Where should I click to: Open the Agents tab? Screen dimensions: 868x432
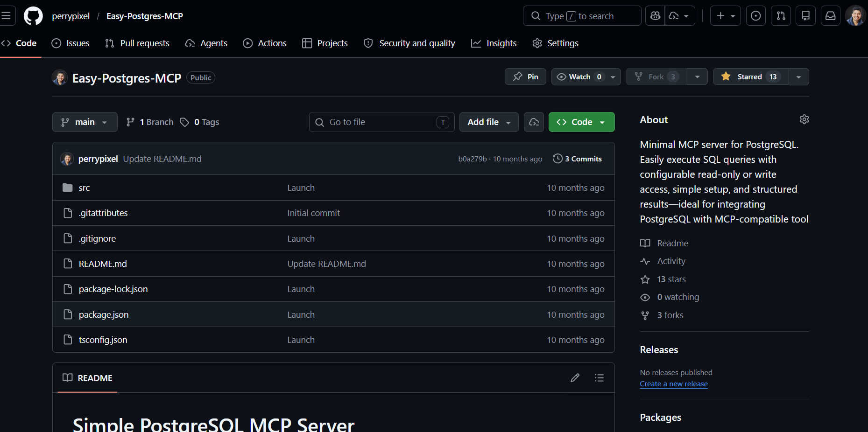(206, 43)
